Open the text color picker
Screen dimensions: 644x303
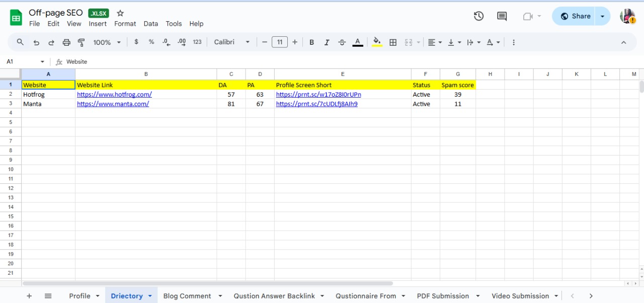click(x=358, y=42)
